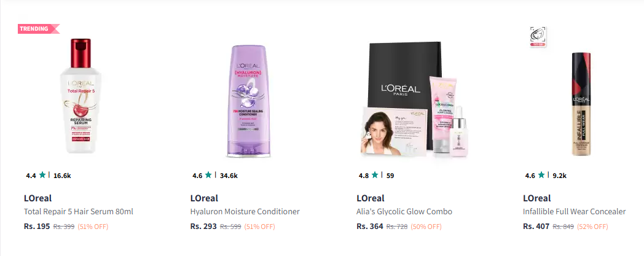Screen dimensions: 644x256
Task: Click the 34.6k ratings count
Action: tap(229, 176)
